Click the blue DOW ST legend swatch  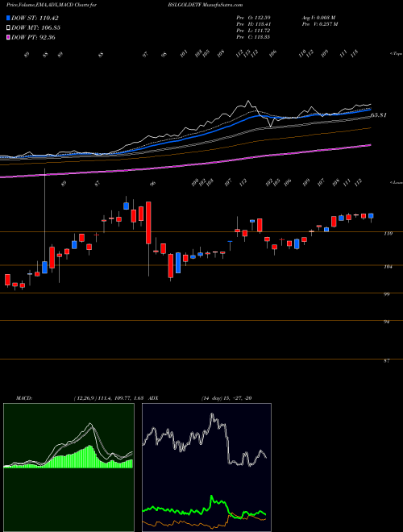8,18
